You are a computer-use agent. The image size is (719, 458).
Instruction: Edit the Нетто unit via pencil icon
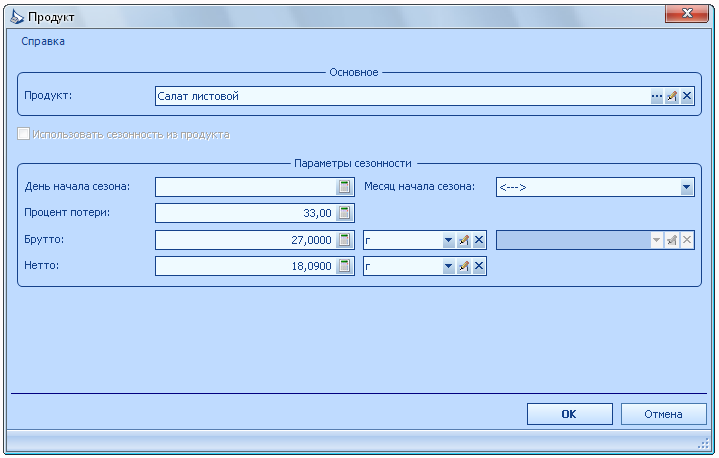(x=464, y=266)
